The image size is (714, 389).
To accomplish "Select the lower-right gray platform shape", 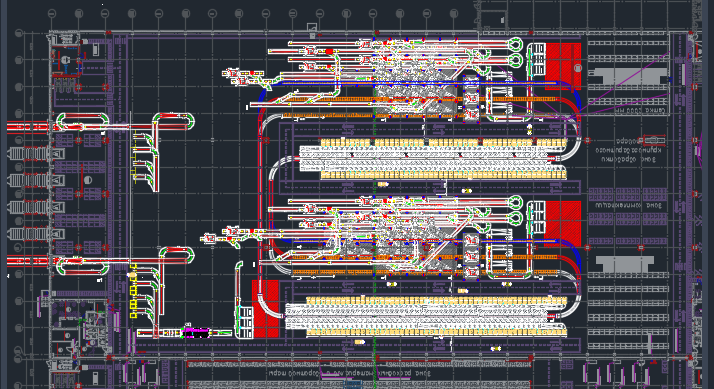I will click(625, 264).
